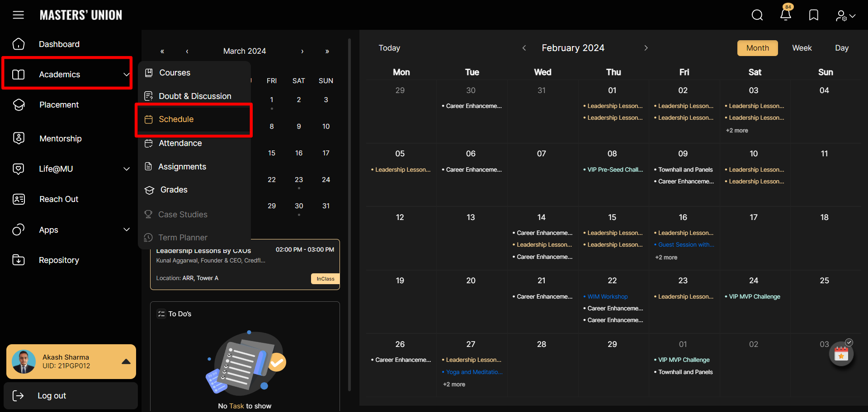Open the bookmarks icon
868x412 pixels.
(x=814, y=15)
